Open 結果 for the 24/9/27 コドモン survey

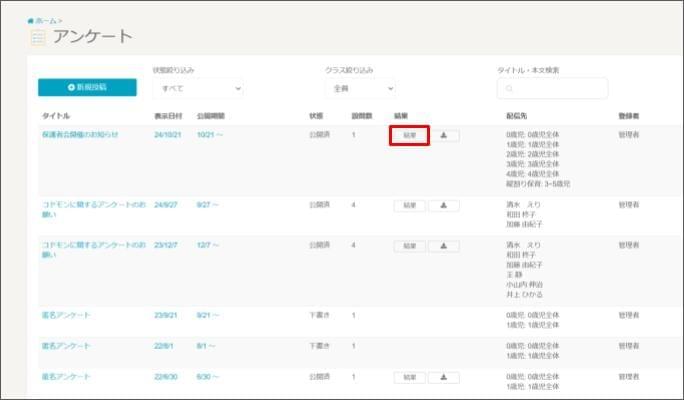pos(409,205)
